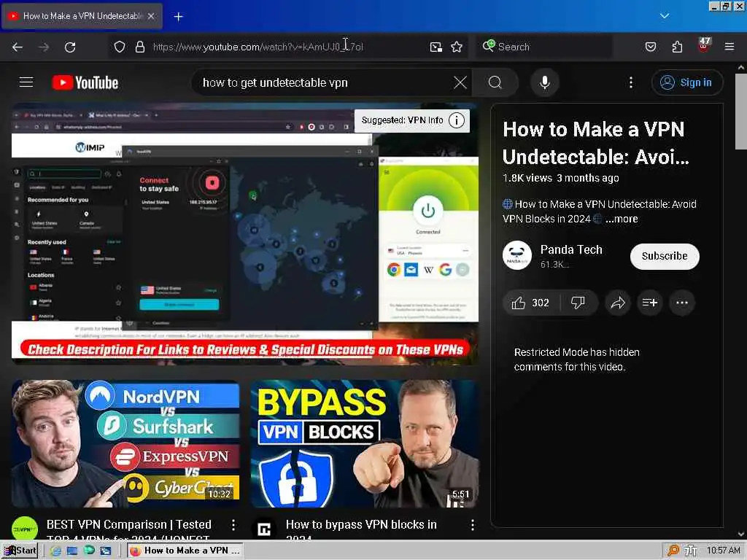Open the BYPASS VPN BLOCKS video thumbnail
The height and width of the screenshot is (560, 747).
[x=365, y=444]
